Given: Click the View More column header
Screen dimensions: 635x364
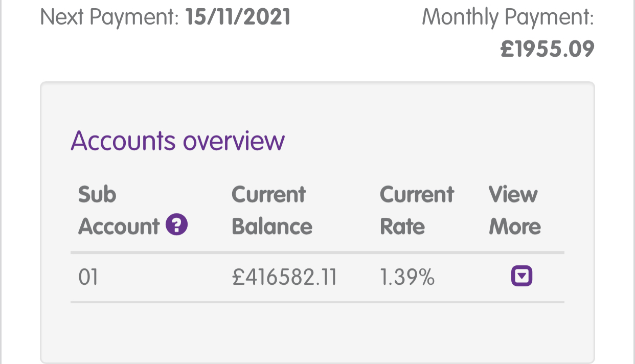Looking at the screenshot, I should click(x=514, y=210).
